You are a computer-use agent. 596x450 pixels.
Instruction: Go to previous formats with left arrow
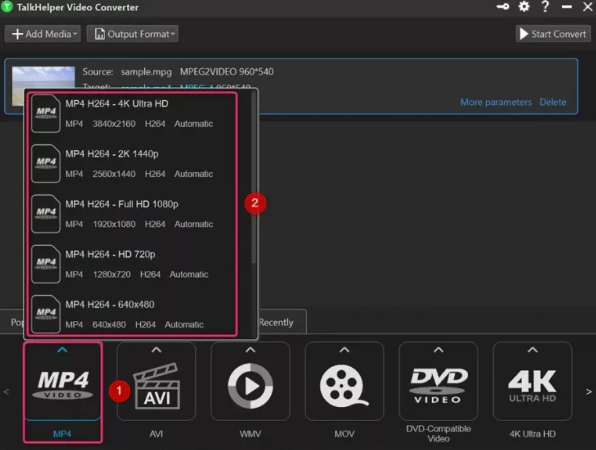point(6,391)
